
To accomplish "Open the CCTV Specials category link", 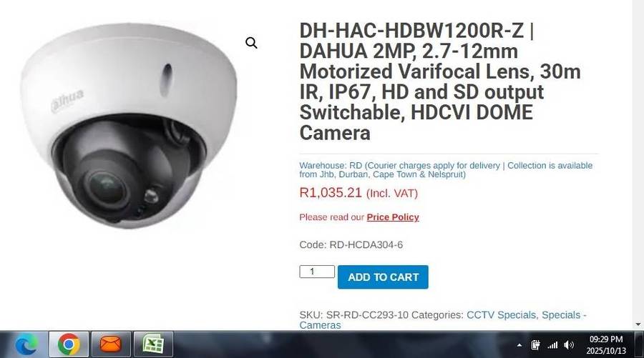I will (501, 315).
